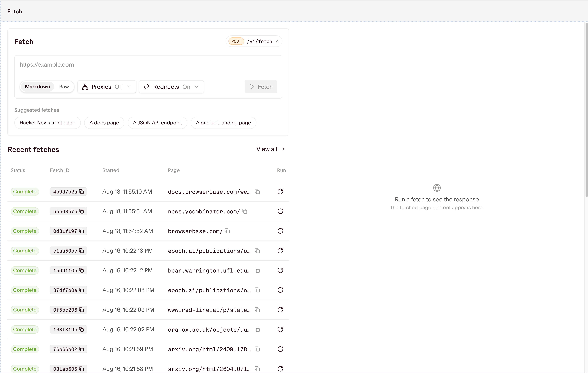Switch output format to Raw
This screenshot has height=373, width=588.
pyautogui.click(x=64, y=87)
